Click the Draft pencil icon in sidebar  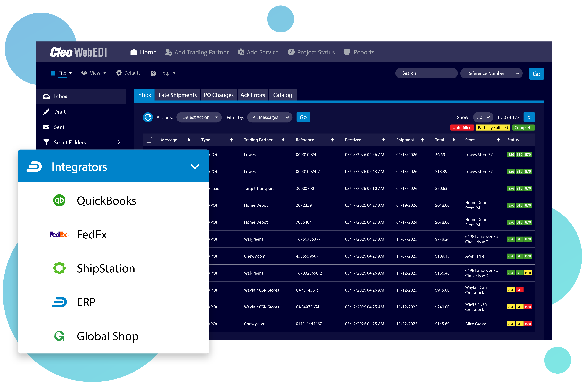(46, 112)
